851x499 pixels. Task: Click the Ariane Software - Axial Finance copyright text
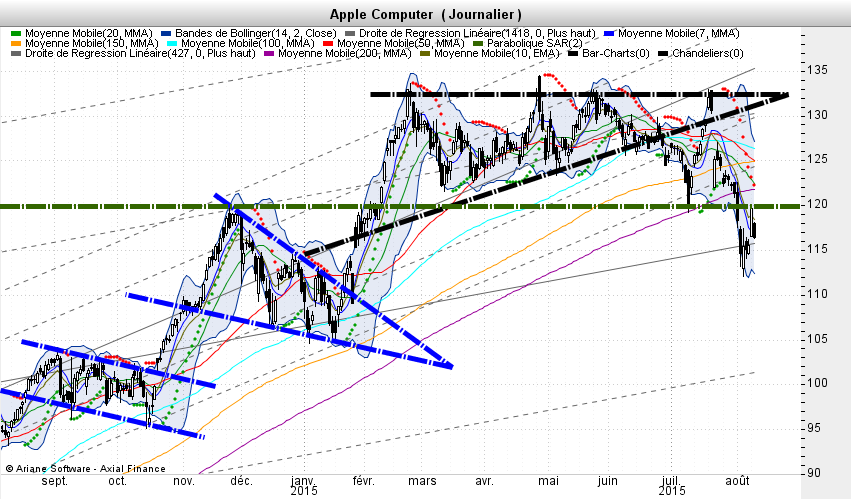tap(85, 469)
